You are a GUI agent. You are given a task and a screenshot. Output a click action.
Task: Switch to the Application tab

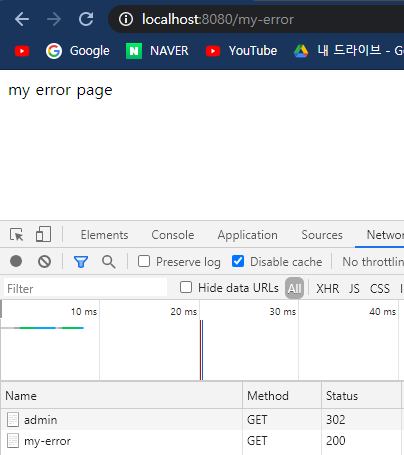(247, 235)
